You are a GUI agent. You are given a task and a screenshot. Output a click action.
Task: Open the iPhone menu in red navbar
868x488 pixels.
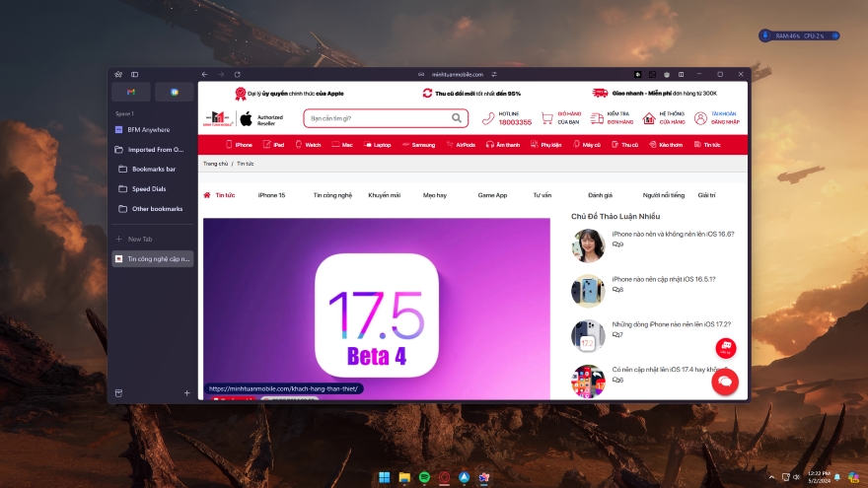239,144
